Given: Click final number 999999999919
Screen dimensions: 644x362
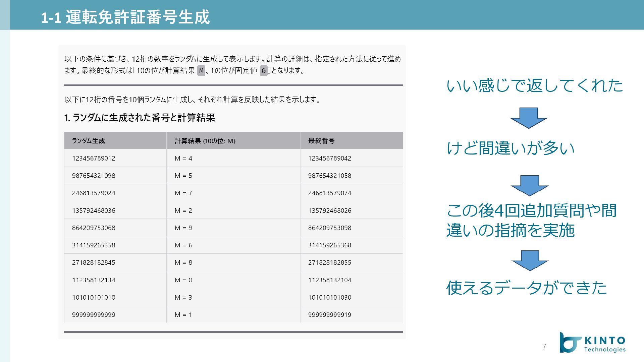Looking at the screenshot, I should [x=330, y=315].
